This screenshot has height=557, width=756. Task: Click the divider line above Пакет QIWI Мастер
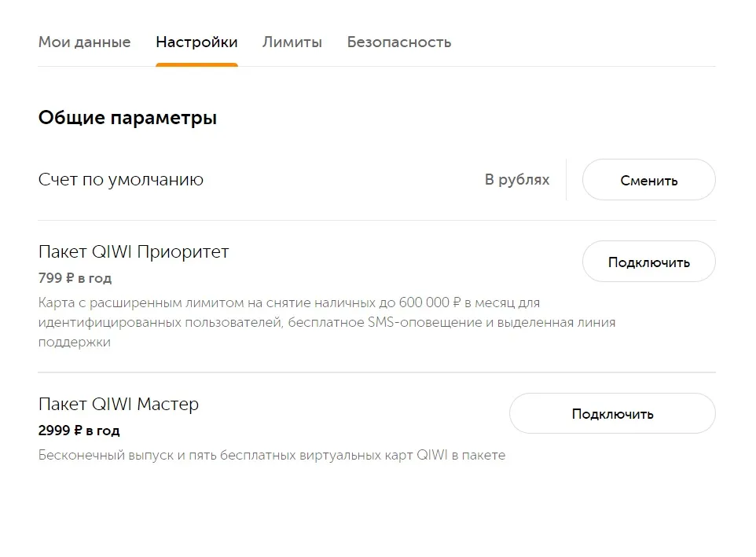tap(377, 372)
